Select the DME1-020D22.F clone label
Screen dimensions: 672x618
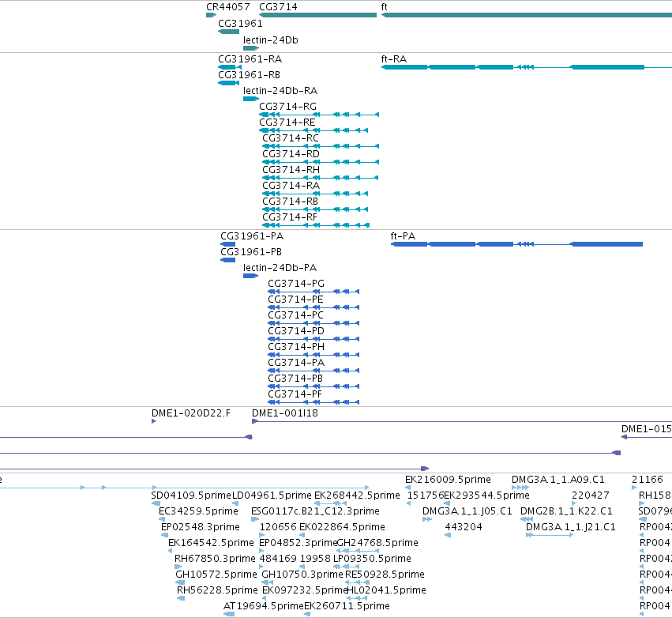point(191,413)
